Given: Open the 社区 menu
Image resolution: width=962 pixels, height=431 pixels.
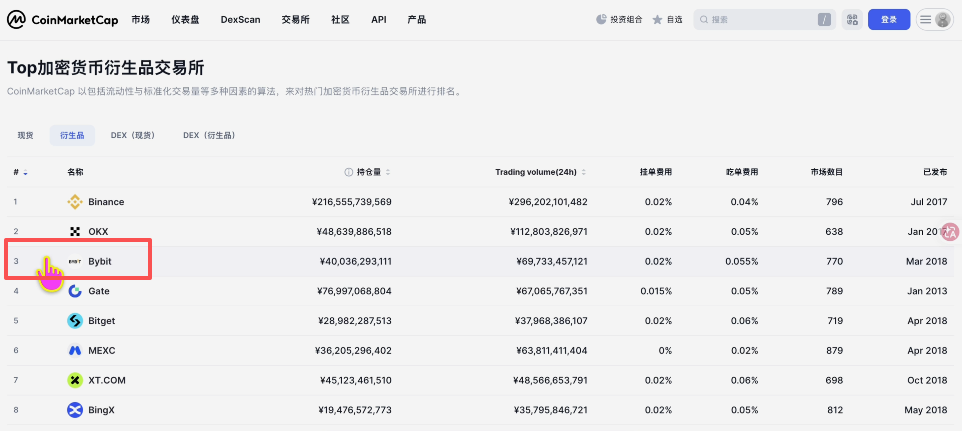Looking at the screenshot, I should [x=341, y=20].
